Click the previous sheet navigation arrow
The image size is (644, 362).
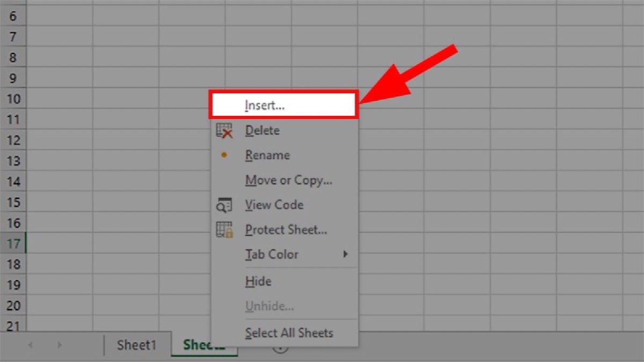(30, 345)
